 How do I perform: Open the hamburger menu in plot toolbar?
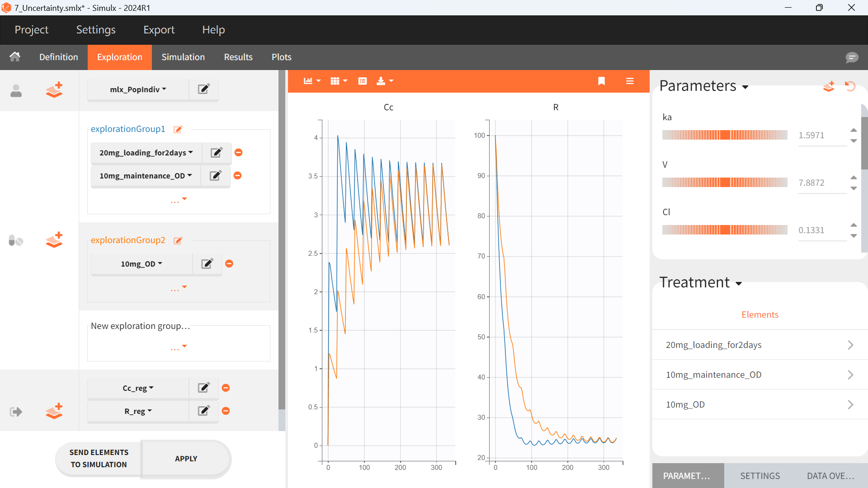[x=630, y=81]
